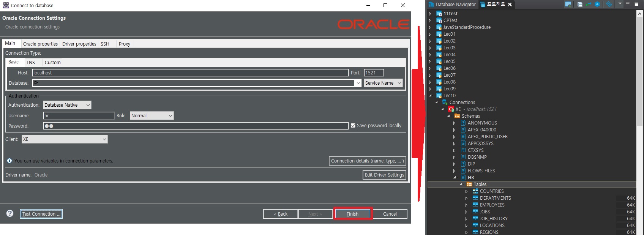Open the navigator view menu arrow
The height and width of the screenshot is (235, 644).
pos(620,4)
